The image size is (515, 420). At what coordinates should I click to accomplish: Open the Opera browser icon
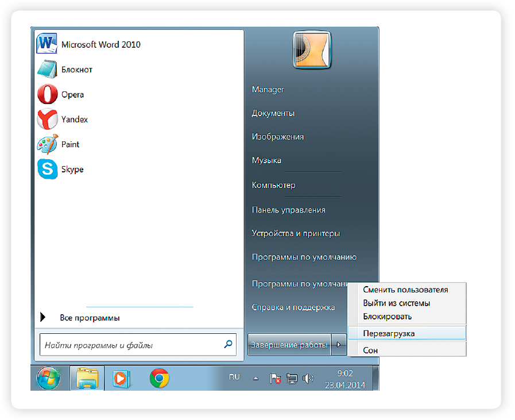point(47,94)
